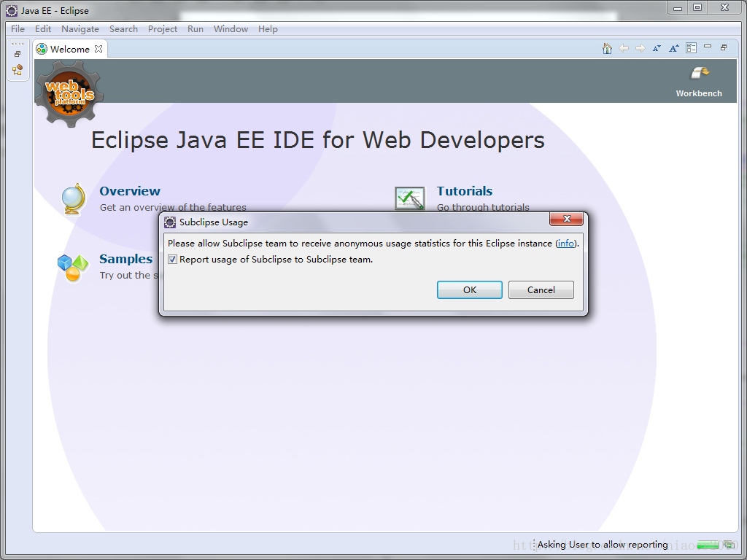
Task: Click Cancel in Subclipse Usage dialog
Action: [x=541, y=289]
